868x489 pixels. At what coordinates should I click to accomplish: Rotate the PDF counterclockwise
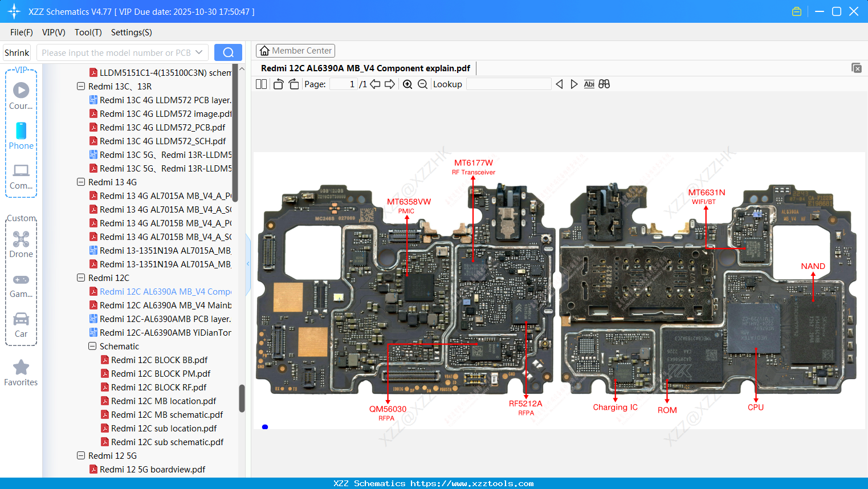click(x=278, y=84)
